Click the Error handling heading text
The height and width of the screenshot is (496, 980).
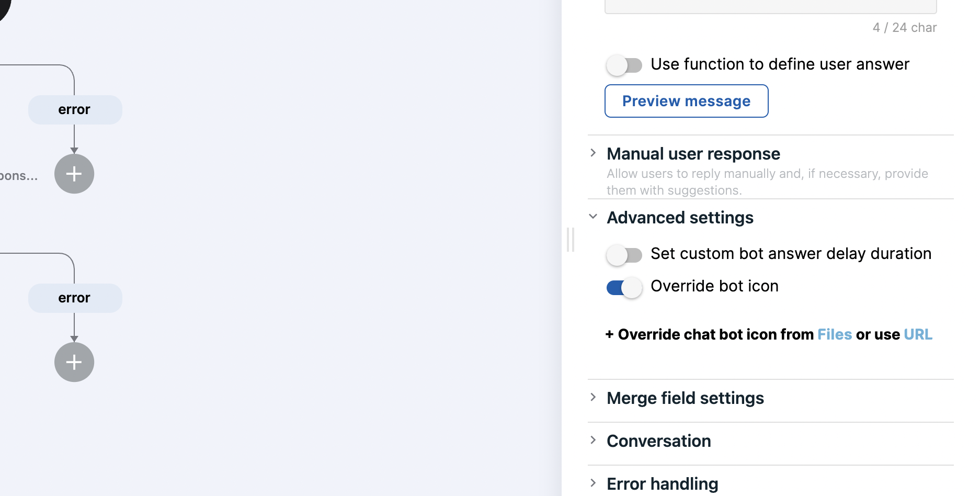(662, 484)
